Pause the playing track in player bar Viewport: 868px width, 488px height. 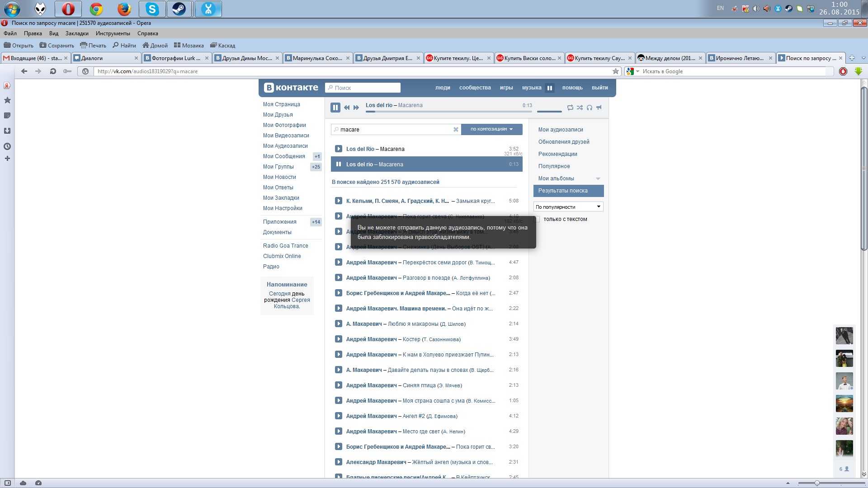click(x=335, y=108)
